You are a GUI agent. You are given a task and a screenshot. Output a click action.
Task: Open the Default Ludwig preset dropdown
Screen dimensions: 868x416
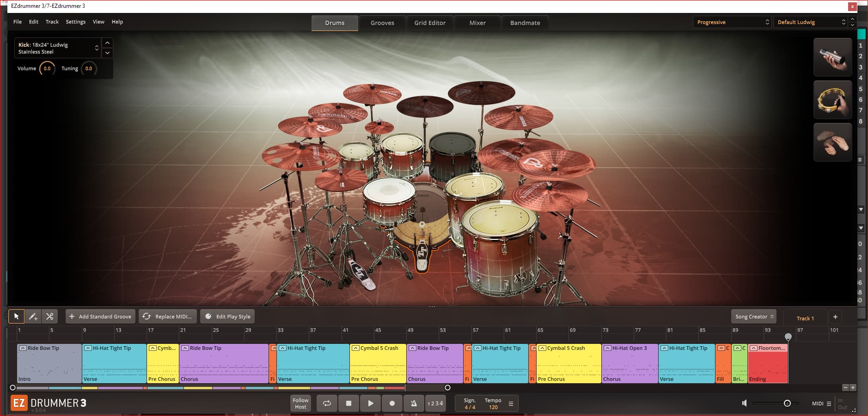811,22
